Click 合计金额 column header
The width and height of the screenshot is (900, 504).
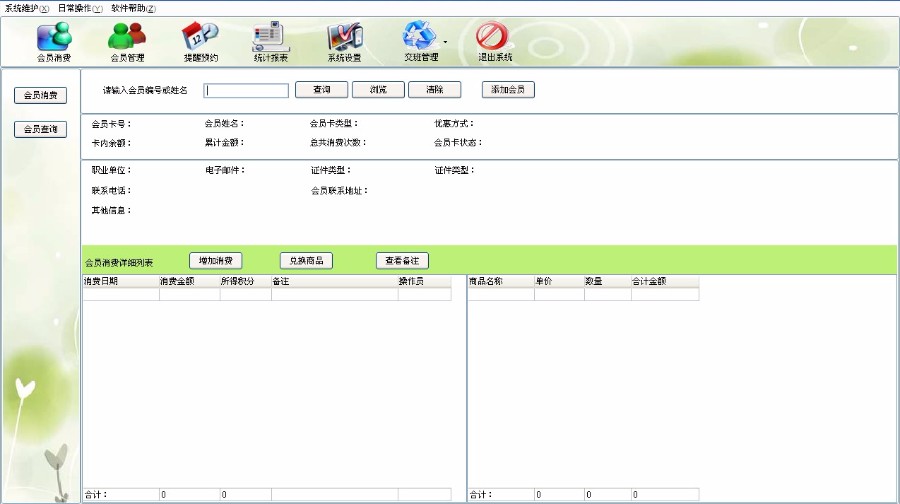click(x=665, y=281)
